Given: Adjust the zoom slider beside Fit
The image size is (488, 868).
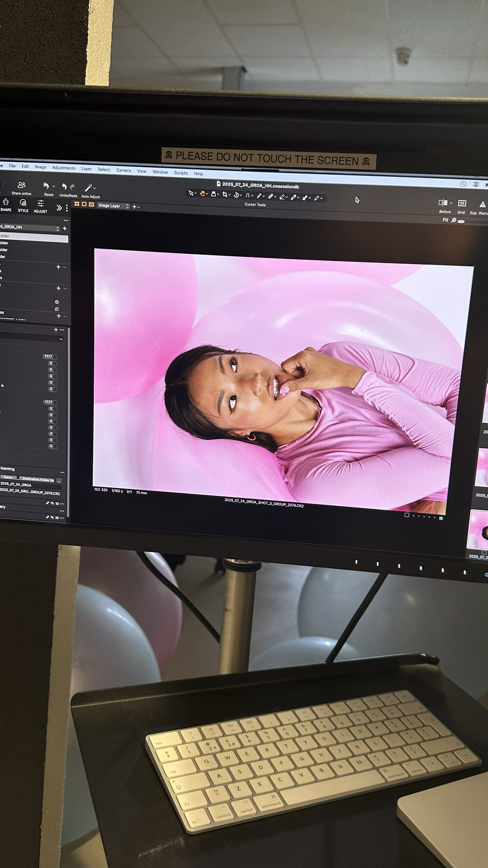Looking at the screenshot, I should coord(461,221).
